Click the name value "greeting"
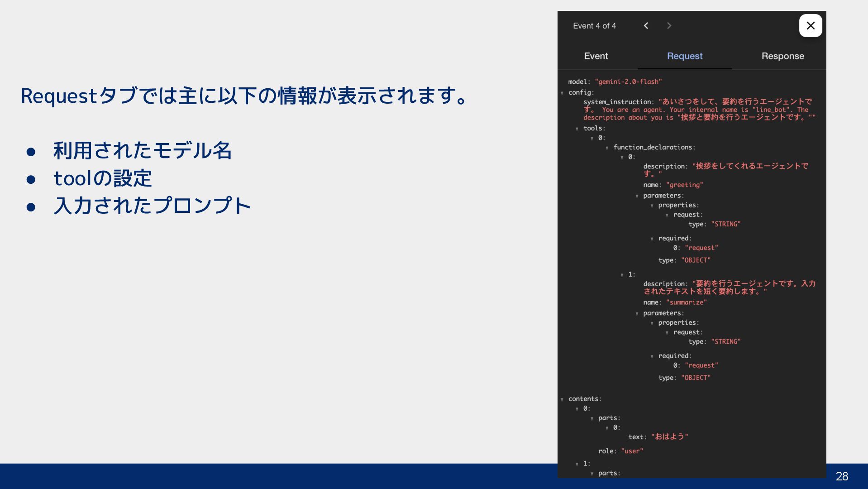868x489 pixels. [684, 185]
